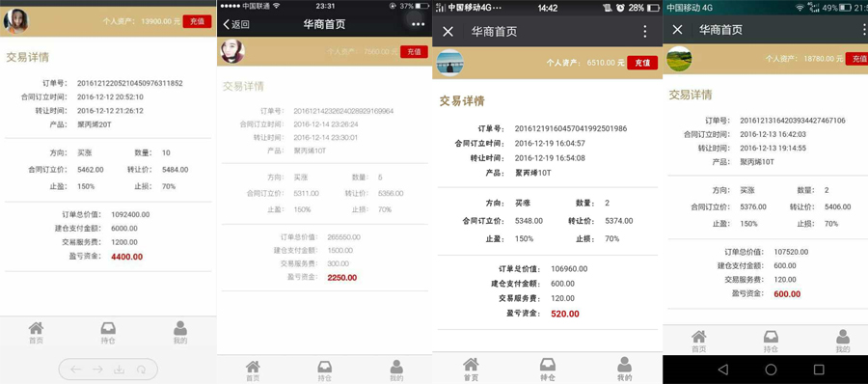Viewport: 868px width, 384px height.
Task: Click 充值 button next to 13900.00 元
Action: [197, 21]
